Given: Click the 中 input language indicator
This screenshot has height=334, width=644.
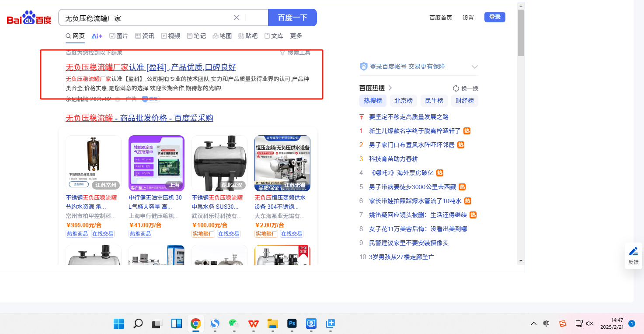Looking at the screenshot, I should click(547, 323).
